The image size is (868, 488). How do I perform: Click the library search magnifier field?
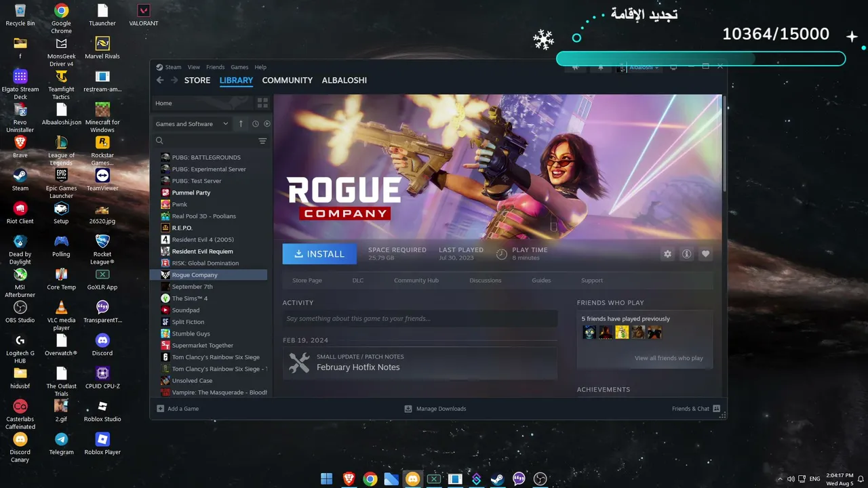(159, 141)
